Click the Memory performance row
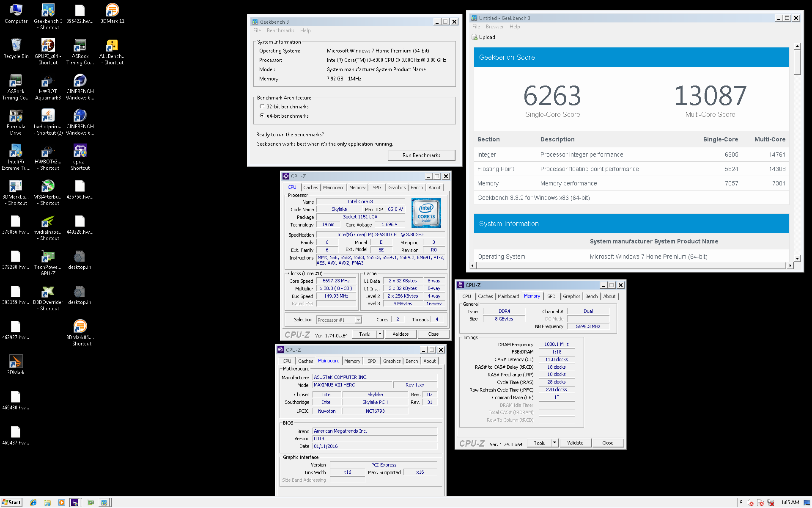 (x=631, y=183)
